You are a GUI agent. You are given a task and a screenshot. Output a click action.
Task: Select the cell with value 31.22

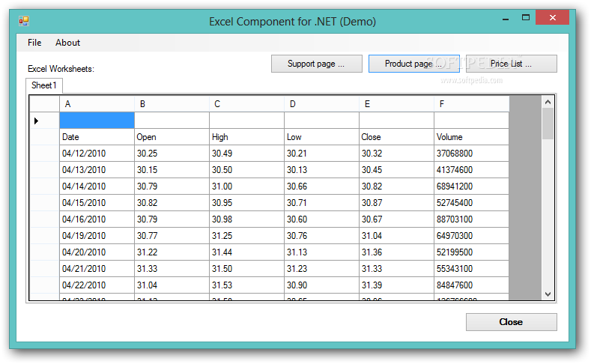click(172, 252)
